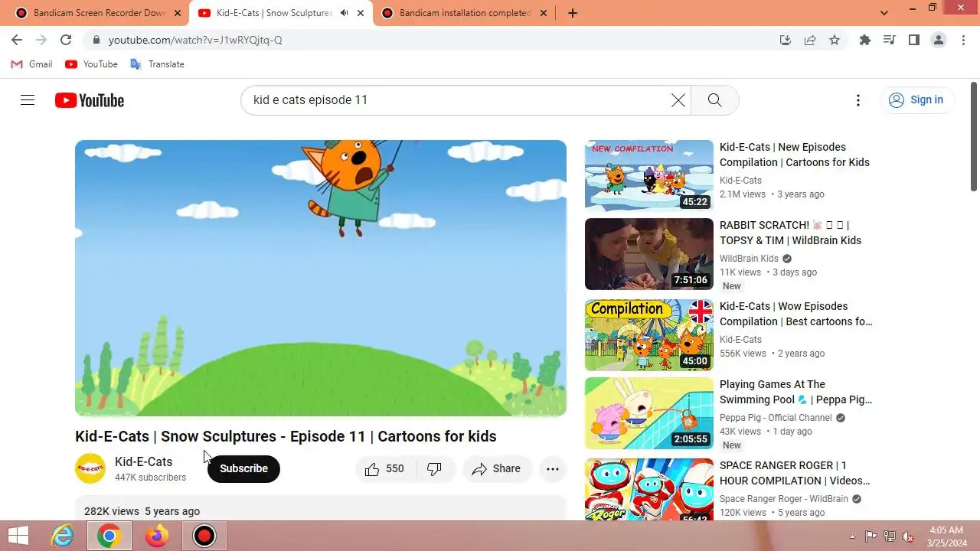Run search with the magnifier button
The height and width of the screenshot is (551, 980).
point(714,100)
